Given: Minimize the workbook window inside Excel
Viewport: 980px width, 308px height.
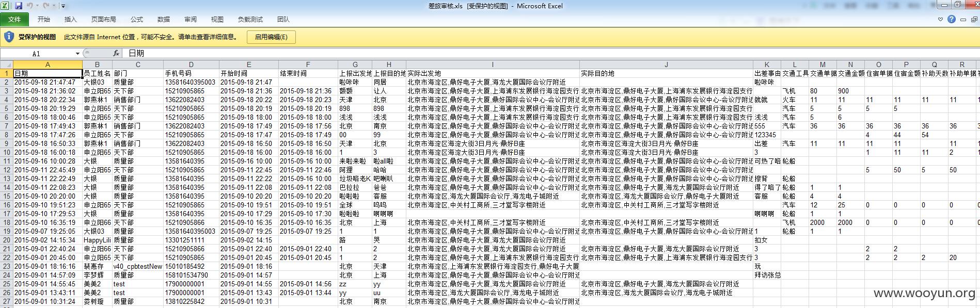Looking at the screenshot, I should tap(963, 19).
